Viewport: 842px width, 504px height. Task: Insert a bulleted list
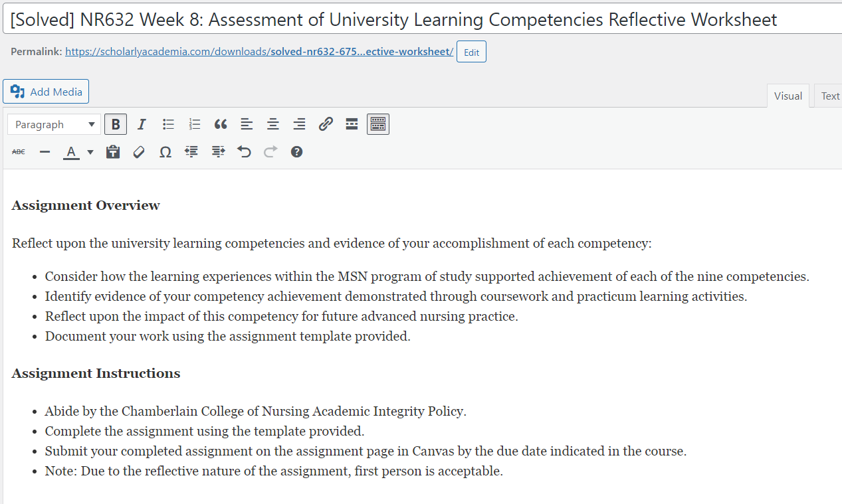(x=168, y=124)
